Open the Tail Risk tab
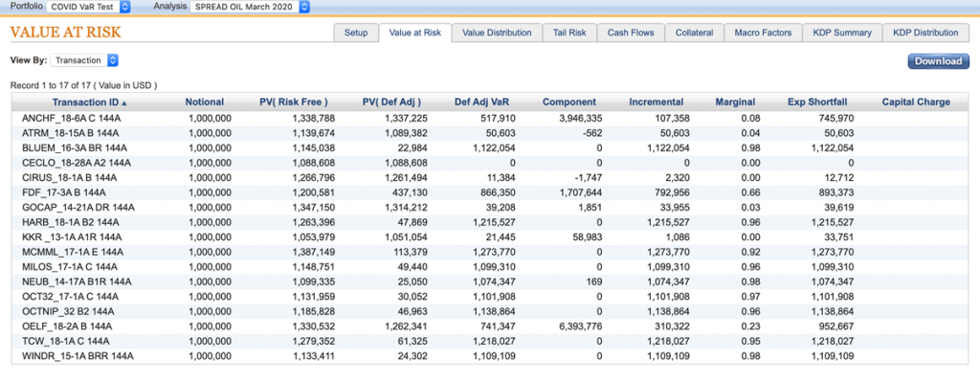Viewport: 980px width, 382px height. tap(569, 34)
